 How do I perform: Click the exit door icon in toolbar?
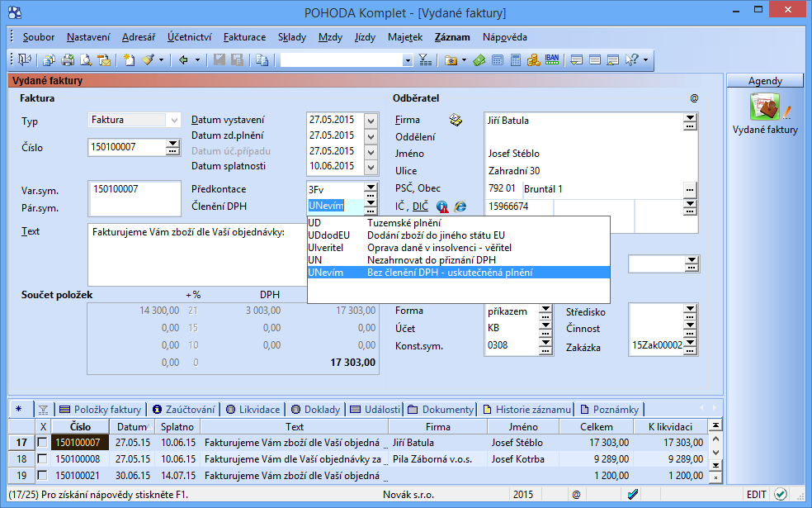(x=24, y=60)
